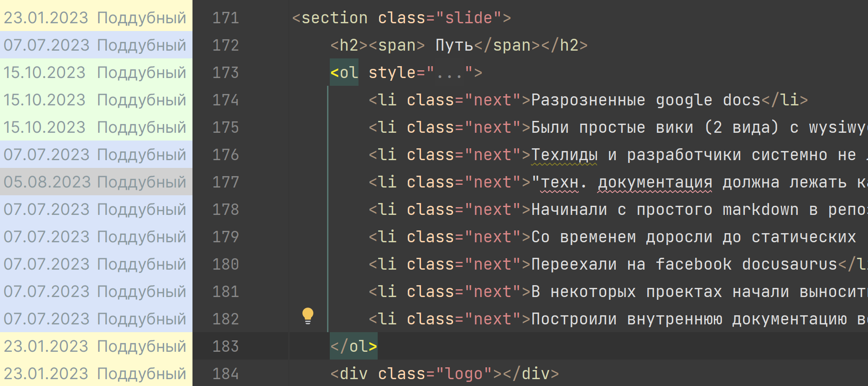The height and width of the screenshot is (386, 868).
Task: Place the cursor on the closing </ol> tag
Action: coord(353,346)
